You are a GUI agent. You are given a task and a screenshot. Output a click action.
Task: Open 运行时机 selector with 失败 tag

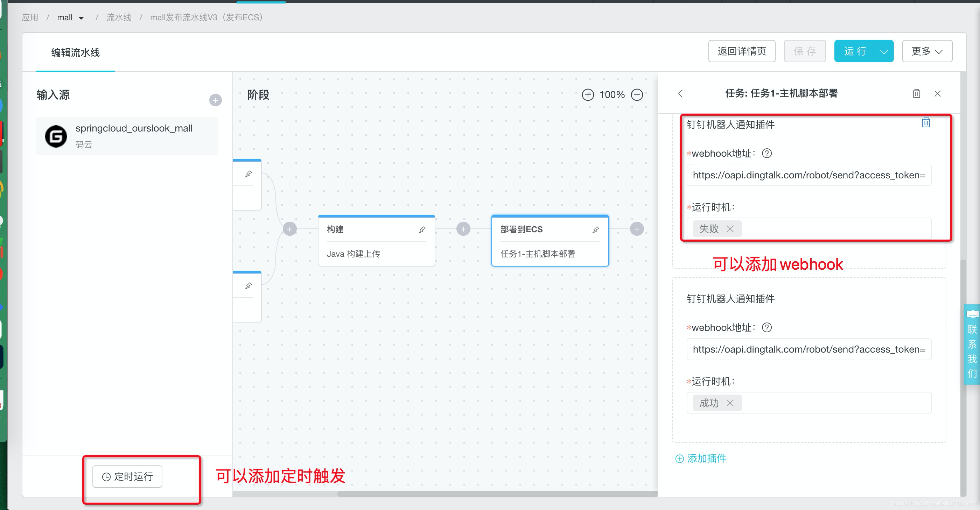click(x=809, y=228)
